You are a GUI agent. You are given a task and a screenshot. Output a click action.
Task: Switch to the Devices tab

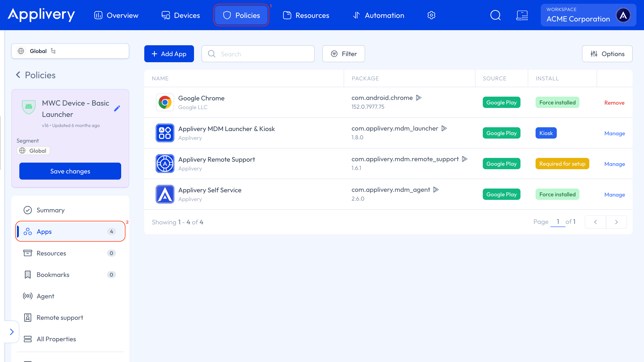(181, 15)
